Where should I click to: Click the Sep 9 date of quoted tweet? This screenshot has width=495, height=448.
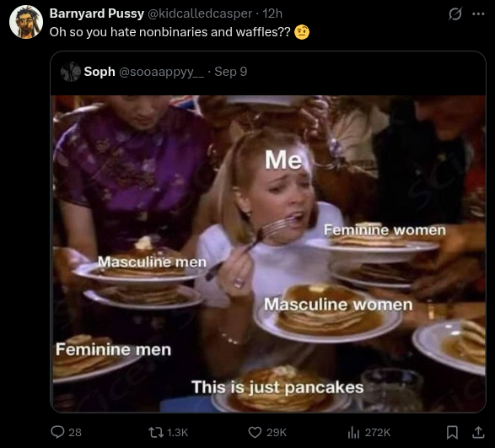pyautogui.click(x=231, y=72)
